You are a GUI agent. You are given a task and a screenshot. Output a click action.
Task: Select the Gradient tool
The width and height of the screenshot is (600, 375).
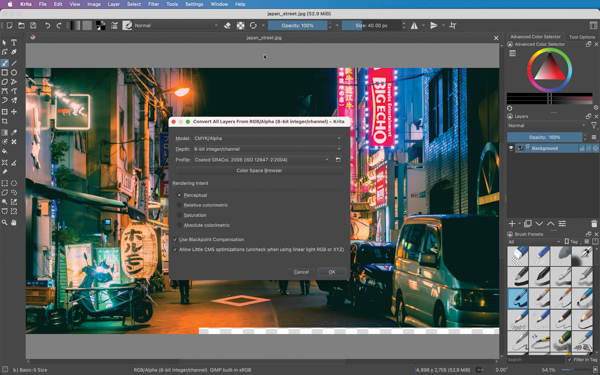5,133
